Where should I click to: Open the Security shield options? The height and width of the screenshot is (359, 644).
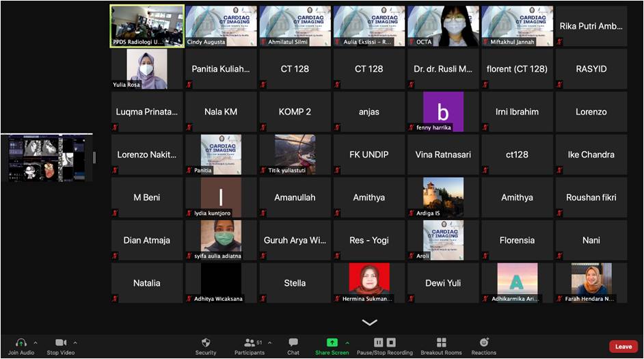tap(206, 343)
